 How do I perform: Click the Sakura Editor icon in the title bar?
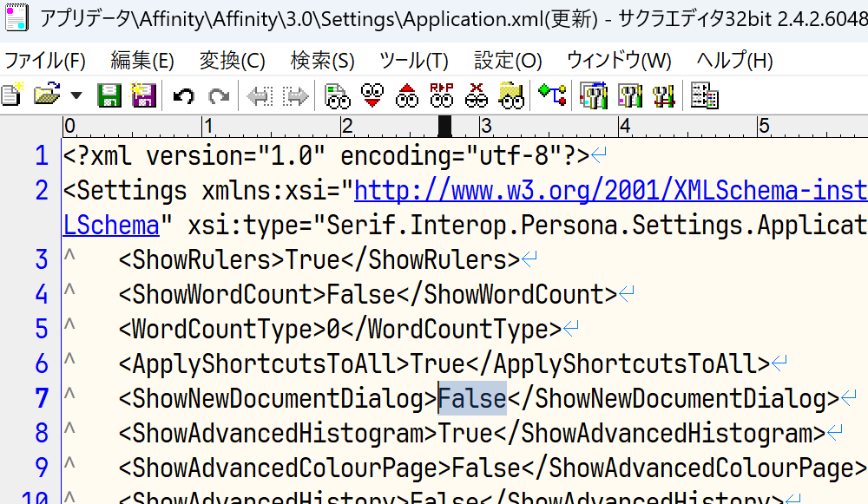coord(16,17)
